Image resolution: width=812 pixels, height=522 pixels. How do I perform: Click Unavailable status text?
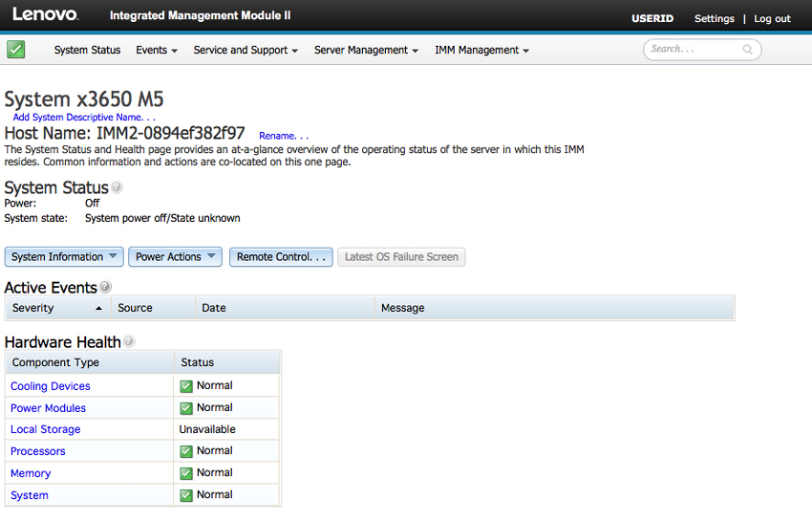(x=207, y=429)
